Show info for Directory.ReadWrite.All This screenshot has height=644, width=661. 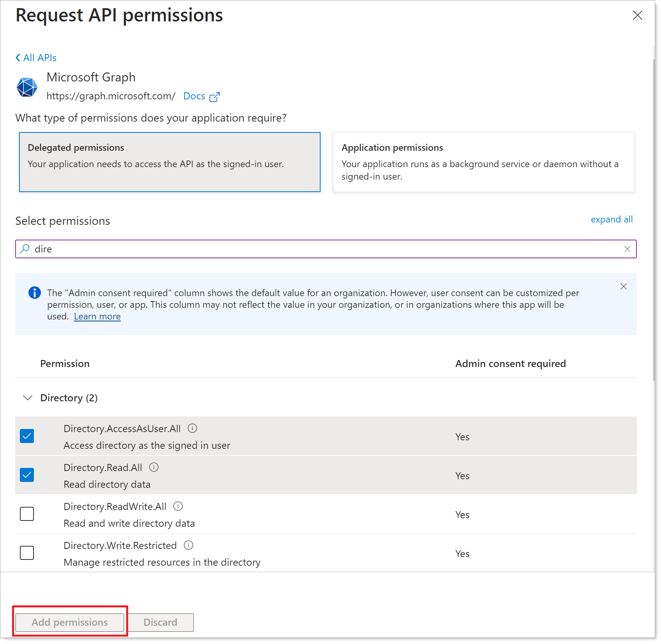tap(178, 506)
